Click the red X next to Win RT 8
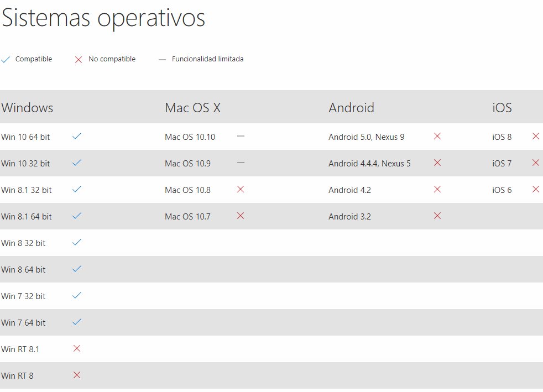 (77, 375)
